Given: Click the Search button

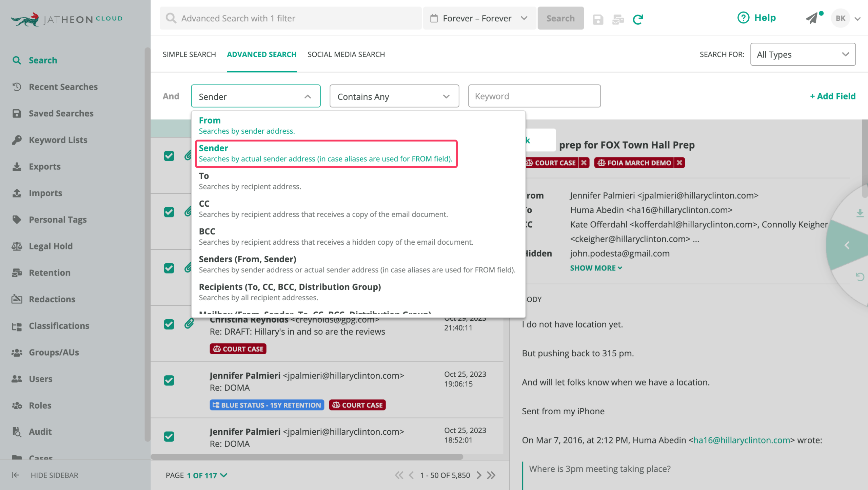Looking at the screenshot, I should point(560,18).
